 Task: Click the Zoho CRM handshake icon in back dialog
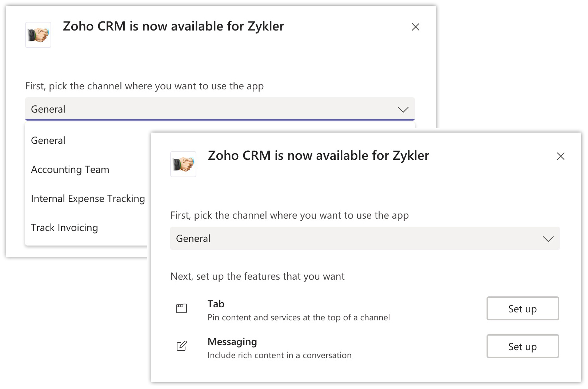point(38,35)
